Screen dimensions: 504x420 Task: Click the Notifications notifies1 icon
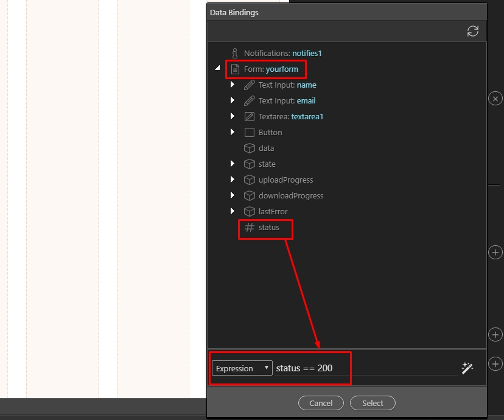[x=234, y=54]
